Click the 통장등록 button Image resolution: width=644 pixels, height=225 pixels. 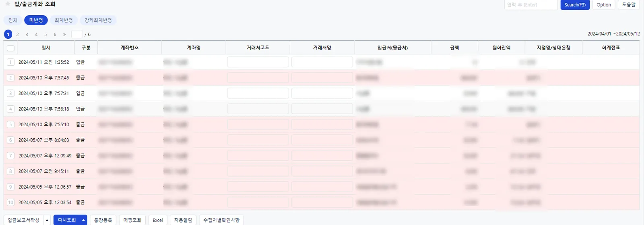pyautogui.click(x=103, y=220)
